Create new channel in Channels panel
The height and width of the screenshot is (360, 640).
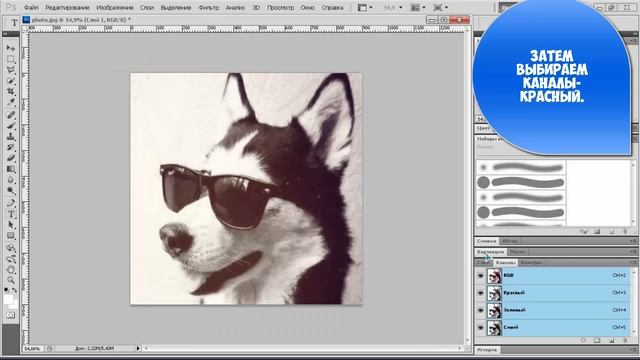coord(611,340)
